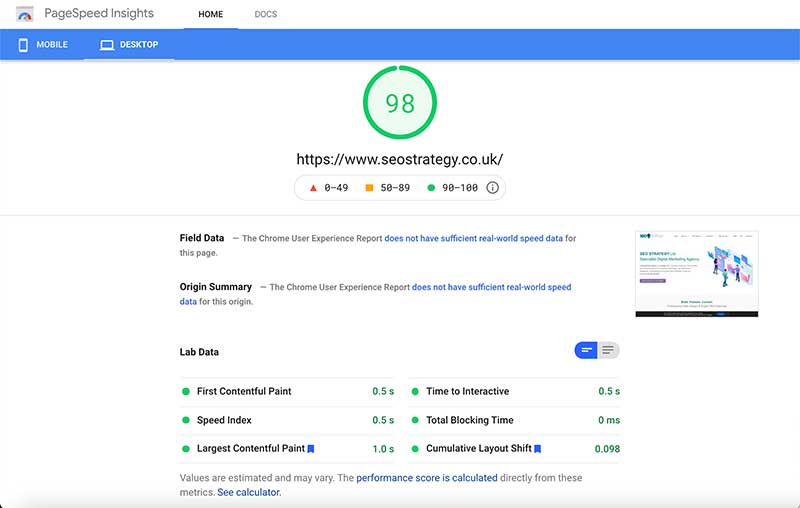Click the seostrategy.co.uk URL text
Image resolution: width=800 pixels, height=508 pixels.
pos(400,159)
